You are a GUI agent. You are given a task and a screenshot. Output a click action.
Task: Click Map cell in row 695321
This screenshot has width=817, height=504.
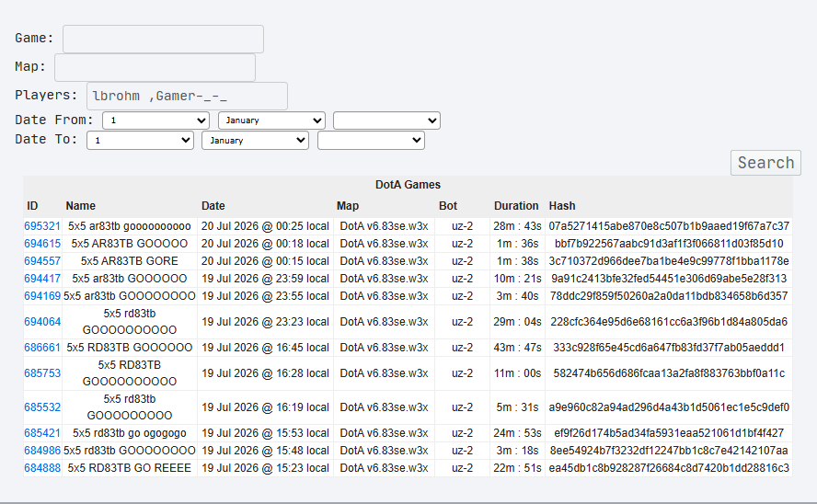click(x=384, y=226)
